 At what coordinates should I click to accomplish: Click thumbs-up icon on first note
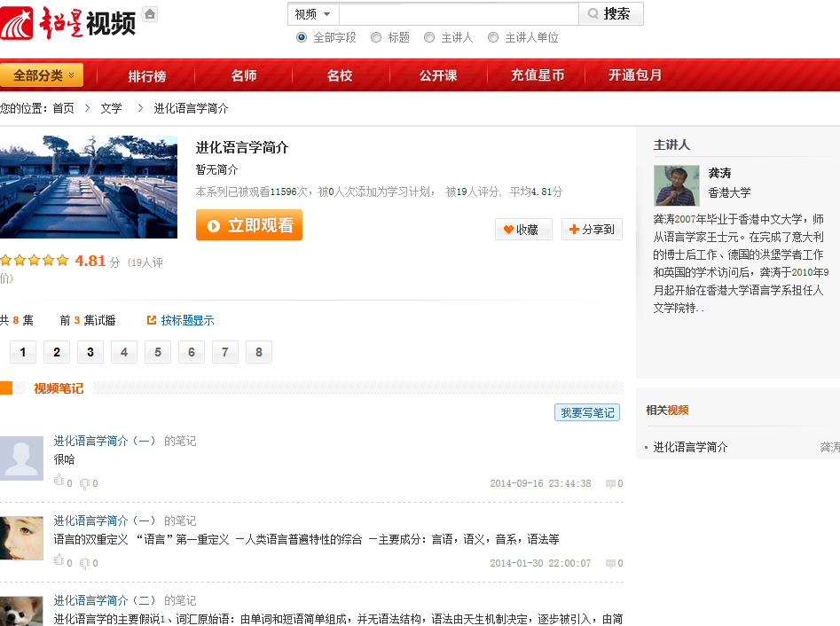tap(59, 481)
